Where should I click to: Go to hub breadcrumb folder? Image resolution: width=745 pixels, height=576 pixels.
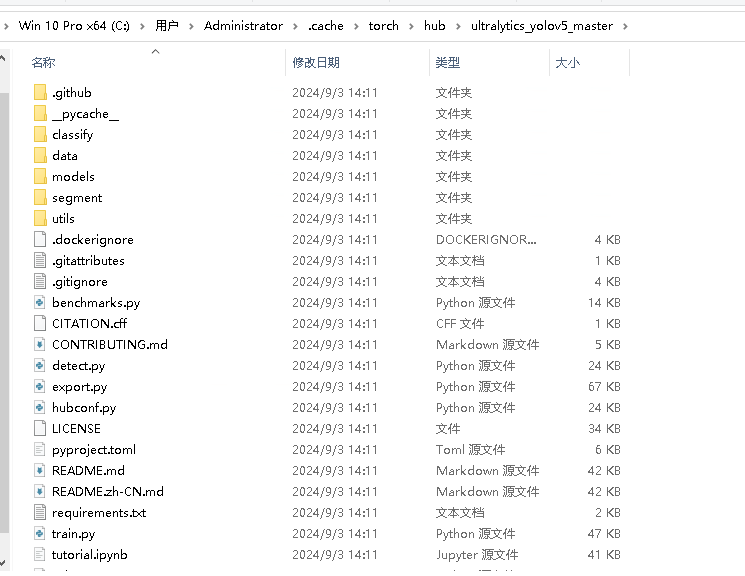435,26
